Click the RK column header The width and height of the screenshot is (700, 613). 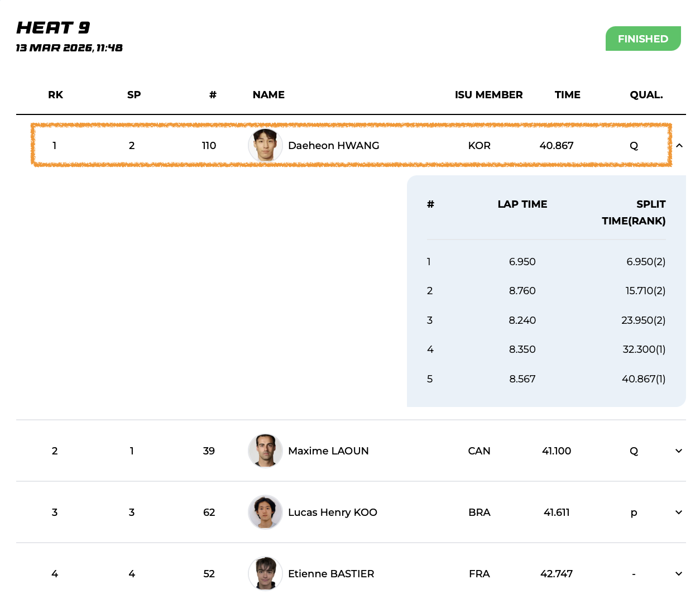click(55, 95)
